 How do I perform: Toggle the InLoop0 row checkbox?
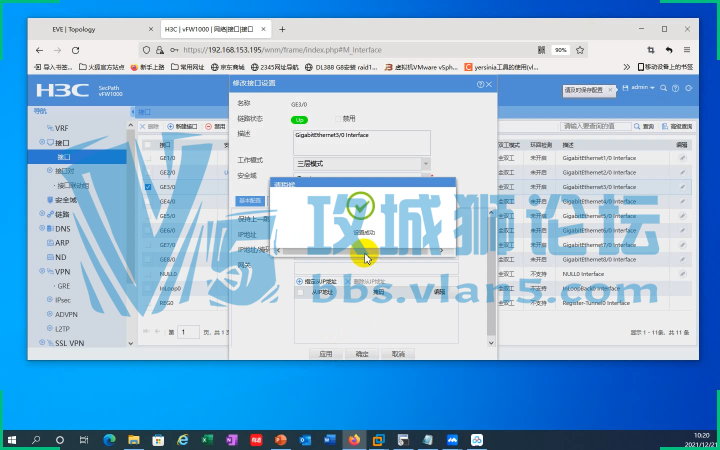(148, 288)
